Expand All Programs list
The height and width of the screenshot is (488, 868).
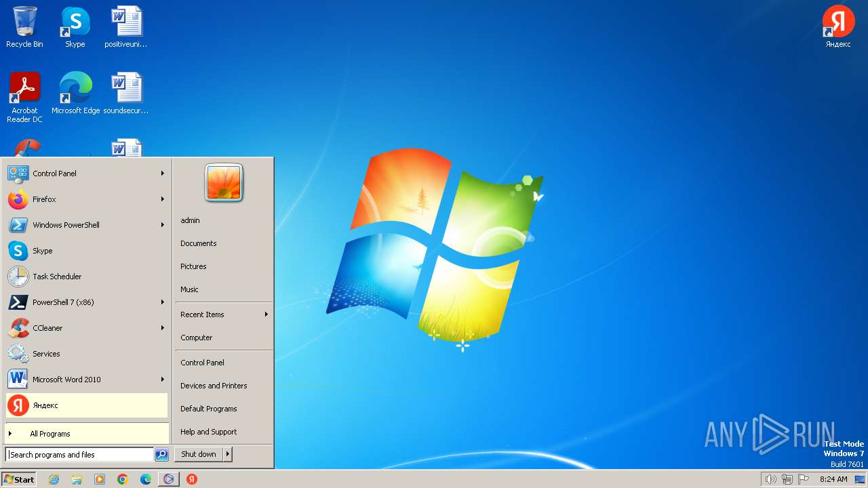[x=86, y=434]
